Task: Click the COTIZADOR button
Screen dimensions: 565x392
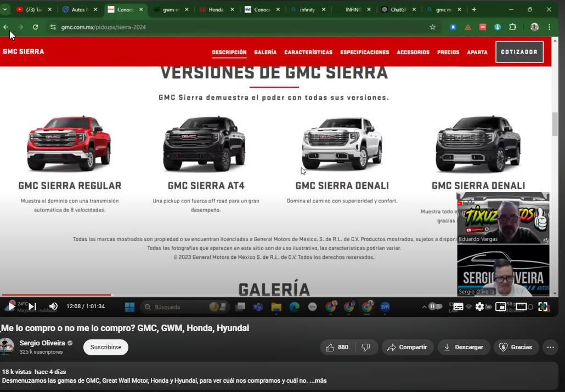Action: (519, 52)
